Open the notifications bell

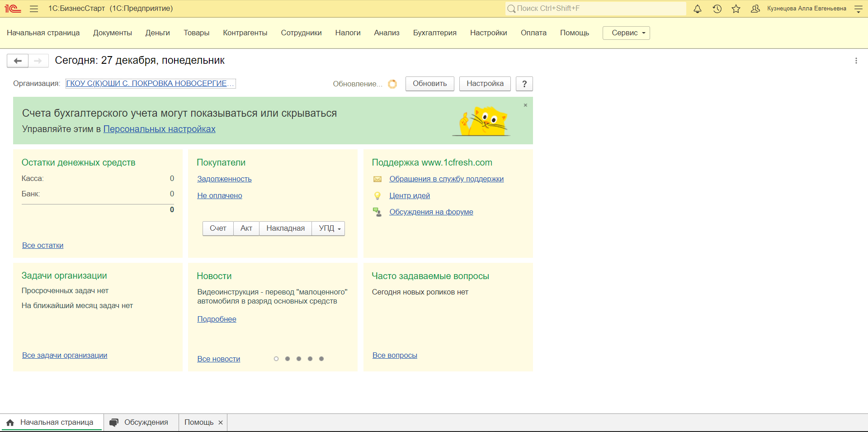698,9
